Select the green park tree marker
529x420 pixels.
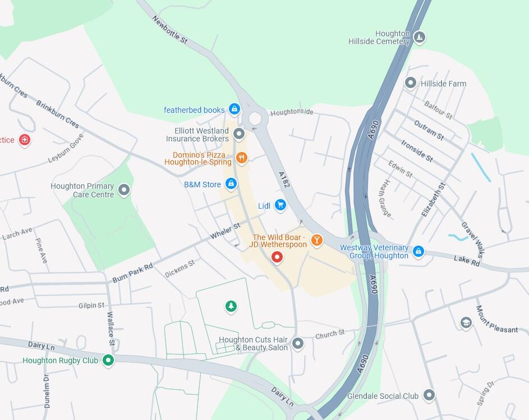231,306
